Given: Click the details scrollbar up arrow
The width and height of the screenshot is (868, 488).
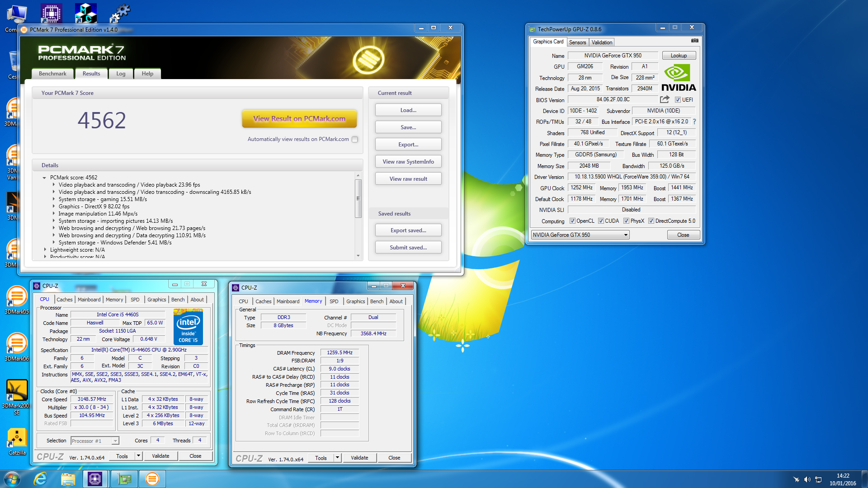Looking at the screenshot, I should [x=358, y=175].
